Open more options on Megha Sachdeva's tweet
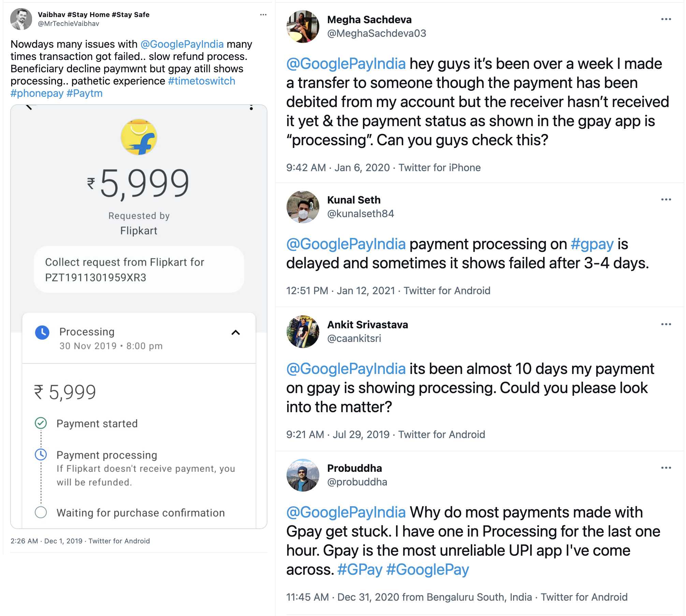The image size is (686, 616). 666,19
